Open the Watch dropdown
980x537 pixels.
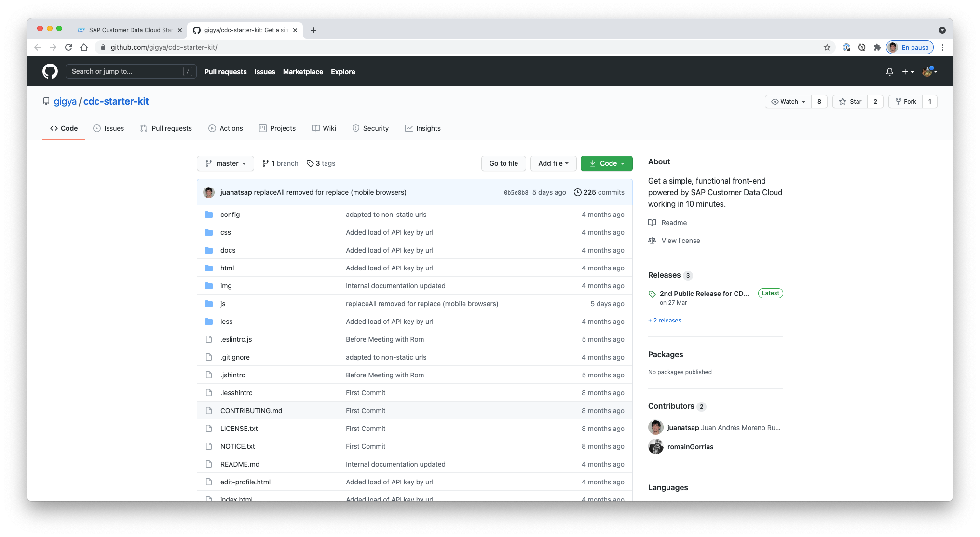(x=788, y=102)
